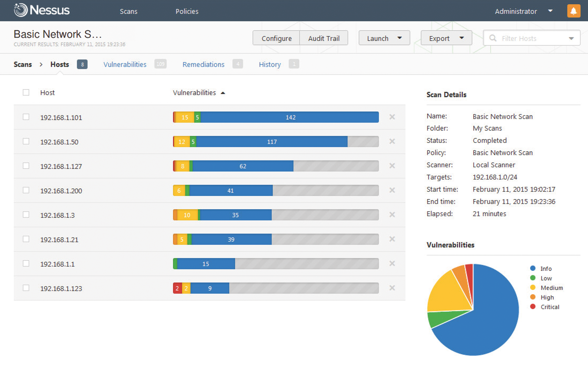Switch to the Vulnerabilities tab
This screenshot has width=588, height=368.
click(125, 64)
